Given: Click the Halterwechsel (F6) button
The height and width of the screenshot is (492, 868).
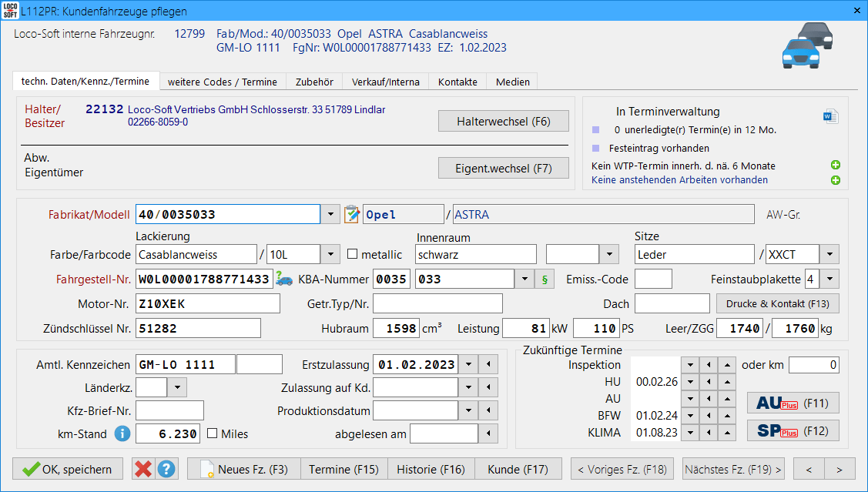Looking at the screenshot, I should coord(503,122).
